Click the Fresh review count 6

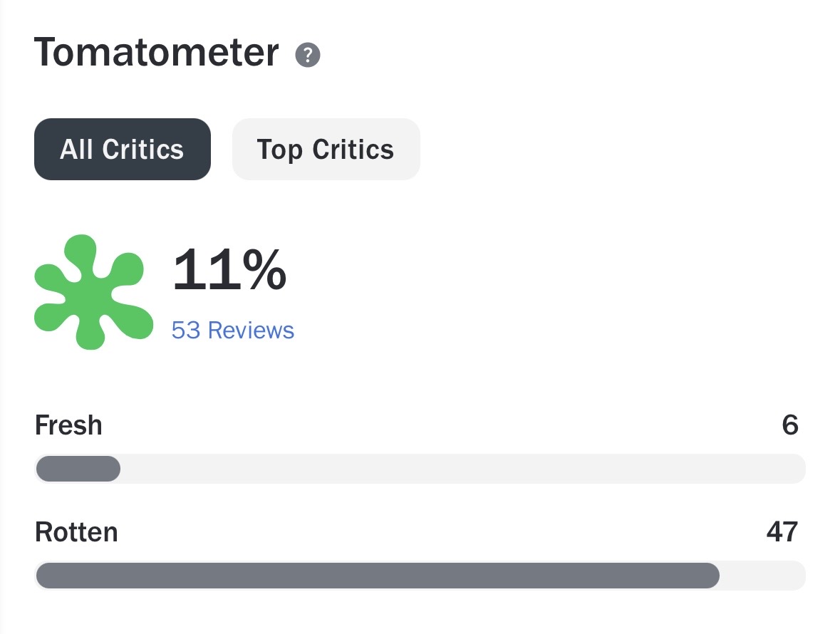point(789,426)
